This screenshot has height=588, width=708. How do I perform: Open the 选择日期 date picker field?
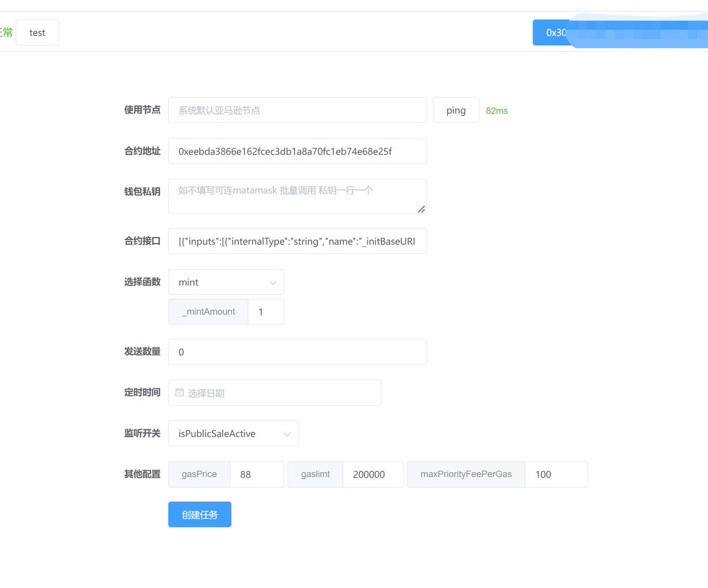(275, 393)
